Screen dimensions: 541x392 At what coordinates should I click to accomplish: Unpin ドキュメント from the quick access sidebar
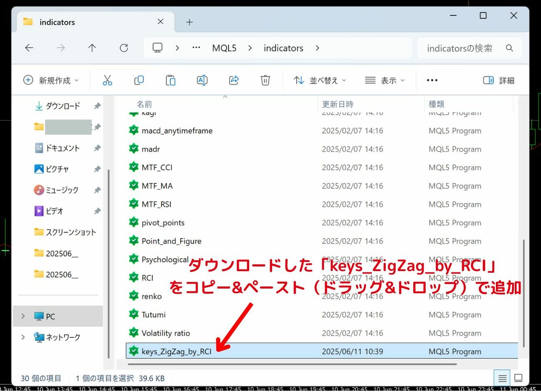click(97, 148)
